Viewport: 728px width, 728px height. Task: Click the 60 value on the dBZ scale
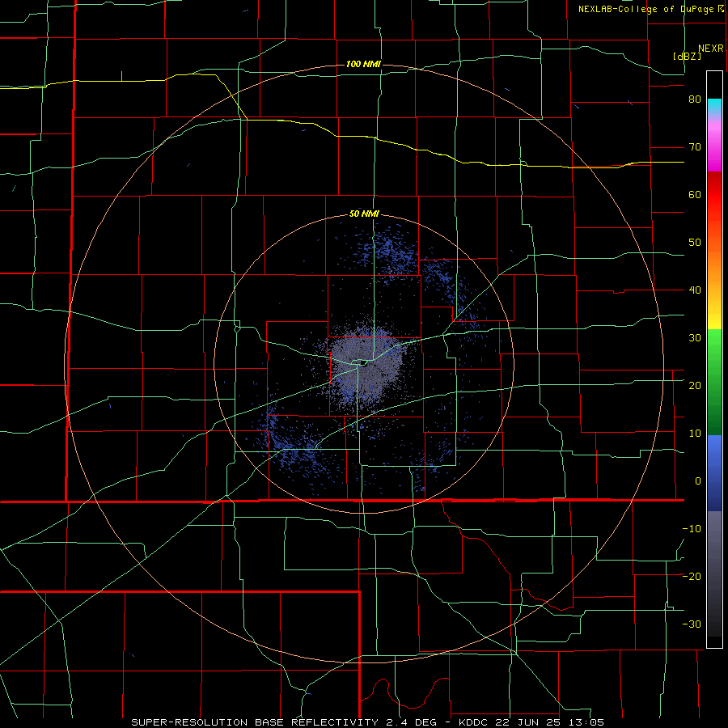point(695,194)
